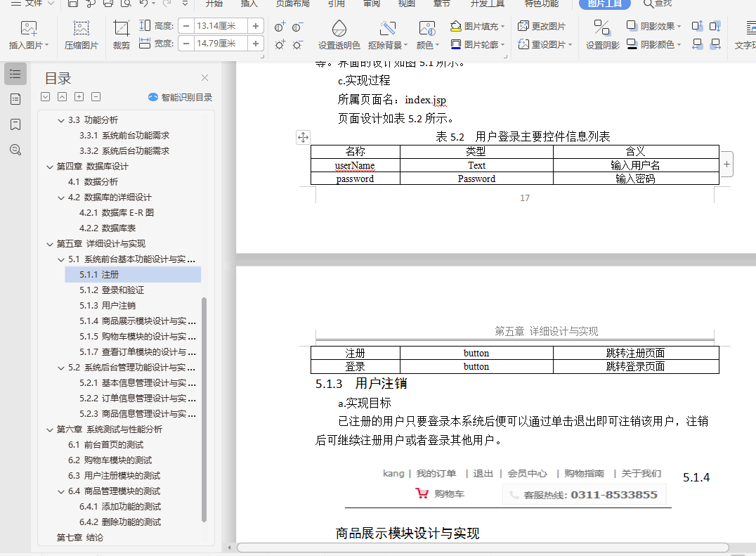Collapse the 6.4 商品管理模块的测试 node
The image size is (756, 556).
(x=61, y=492)
